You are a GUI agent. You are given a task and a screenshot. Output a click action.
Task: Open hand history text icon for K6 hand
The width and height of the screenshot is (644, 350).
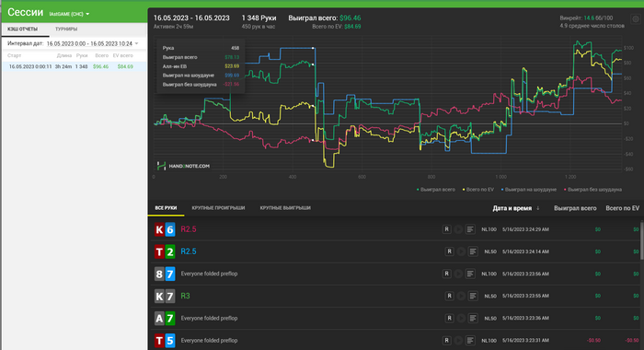(x=470, y=229)
